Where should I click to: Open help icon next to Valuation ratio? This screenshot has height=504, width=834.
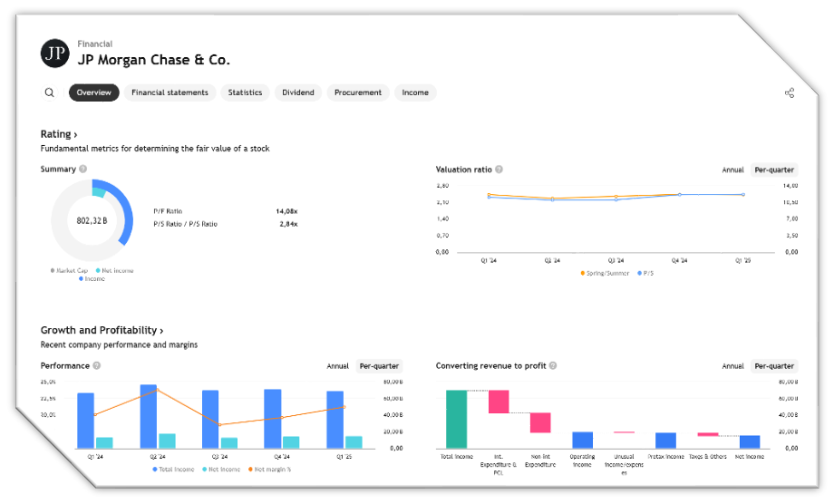point(499,170)
